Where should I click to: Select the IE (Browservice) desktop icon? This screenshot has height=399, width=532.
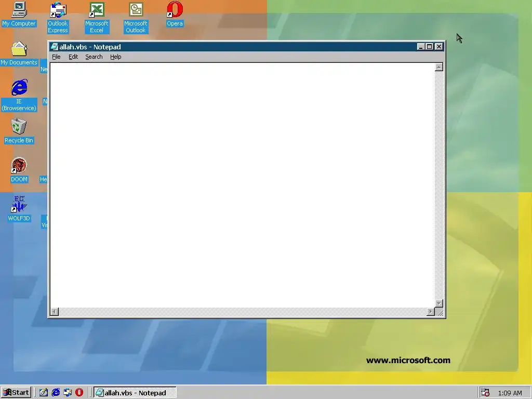point(19,96)
